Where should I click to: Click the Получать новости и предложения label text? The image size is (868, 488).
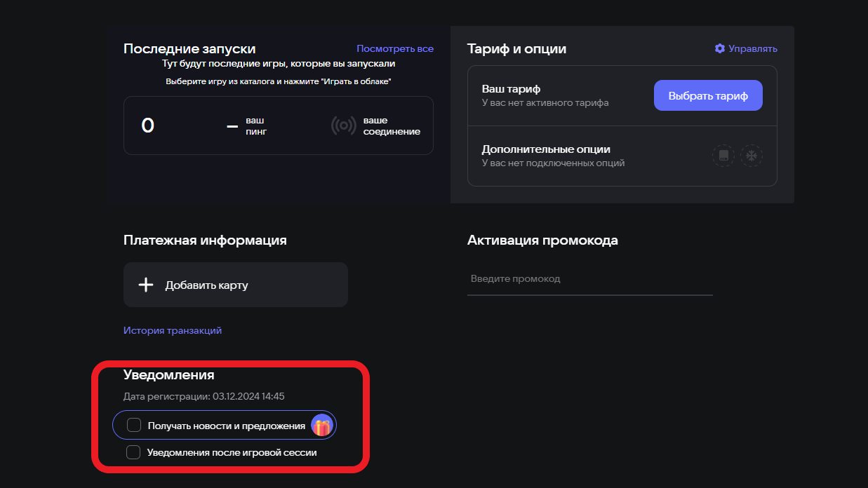tap(227, 426)
